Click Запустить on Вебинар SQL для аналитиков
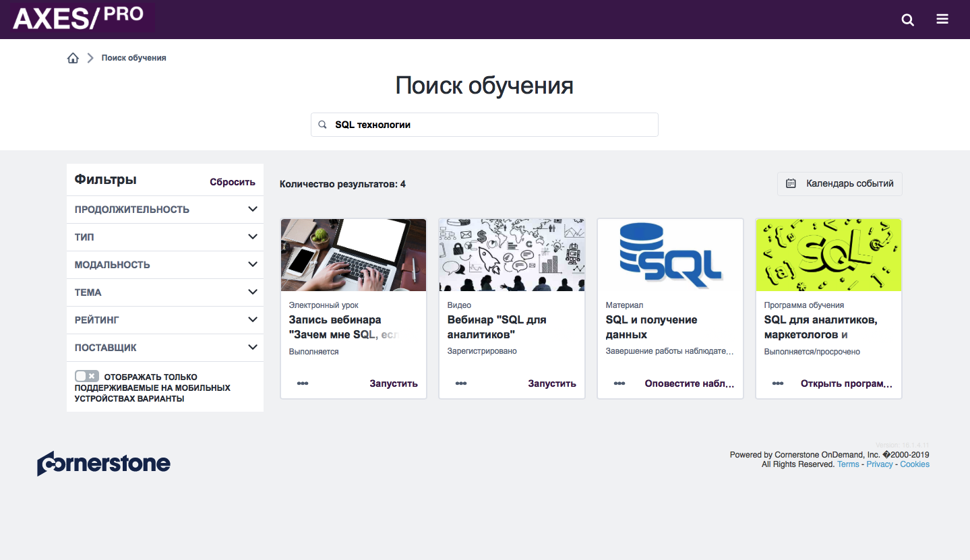This screenshot has width=970, height=560. click(552, 383)
